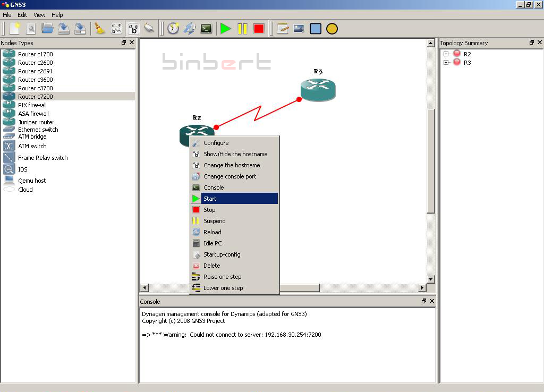
Task: Click the canvas vertical scrollbar up arrow
Action: 430,44
